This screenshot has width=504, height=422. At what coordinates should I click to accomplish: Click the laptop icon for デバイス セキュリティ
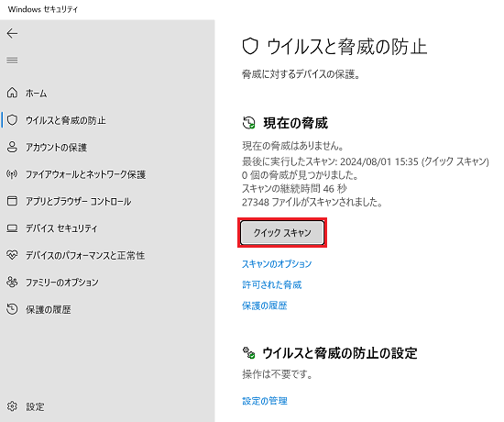coord(12,228)
